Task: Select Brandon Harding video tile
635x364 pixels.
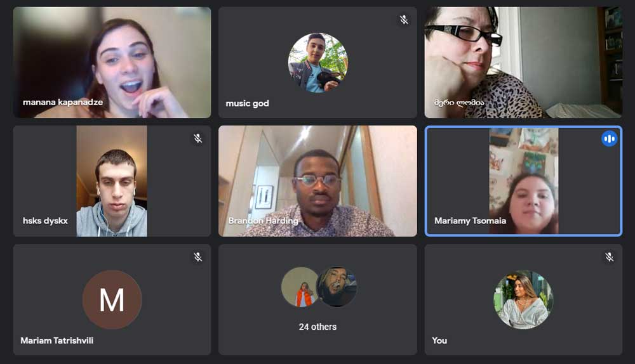Action: point(318,181)
